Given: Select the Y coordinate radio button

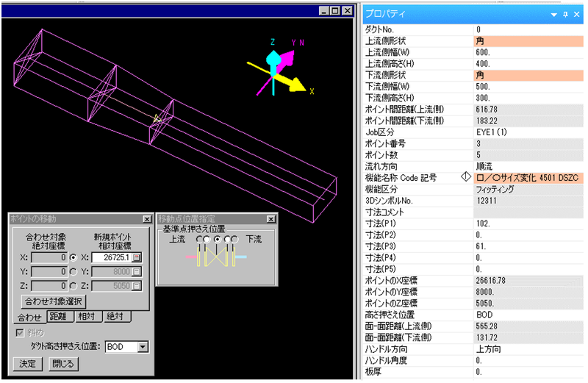Looking at the screenshot, I should [x=73, y=271].
